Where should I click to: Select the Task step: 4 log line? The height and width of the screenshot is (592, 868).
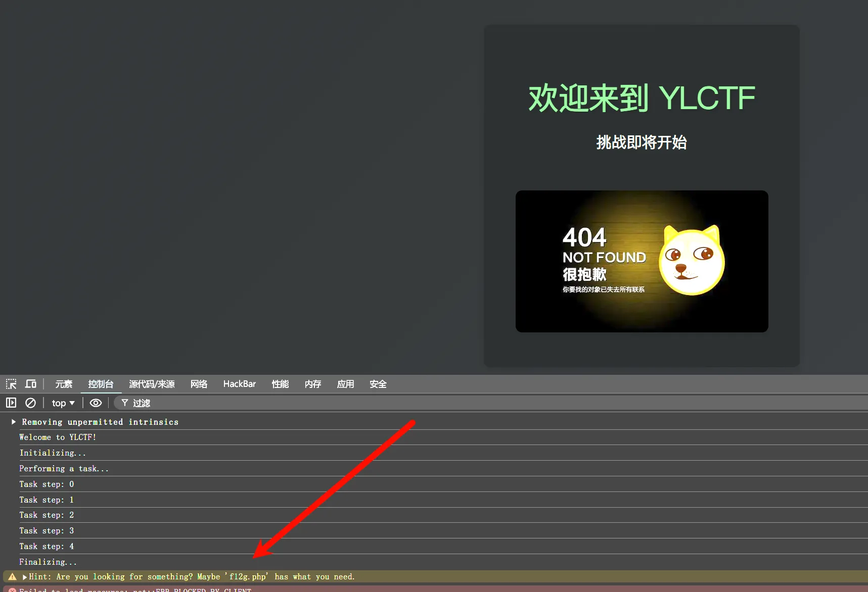[47, 547]
